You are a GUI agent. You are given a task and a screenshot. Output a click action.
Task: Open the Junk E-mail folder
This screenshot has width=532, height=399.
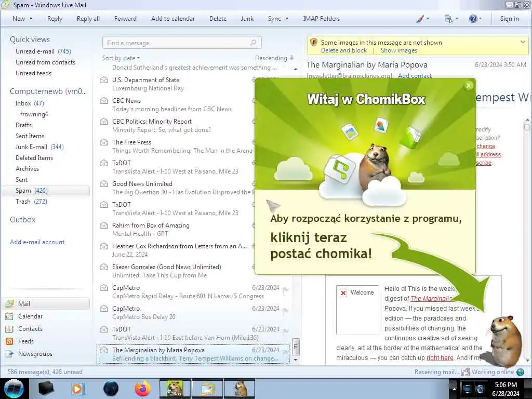[x=39, y=147]
